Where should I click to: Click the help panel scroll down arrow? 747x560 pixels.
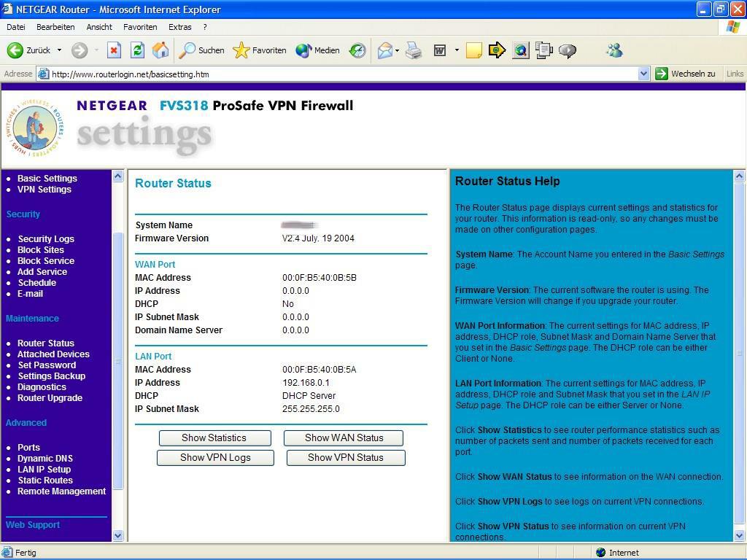(x=739, y=535)
